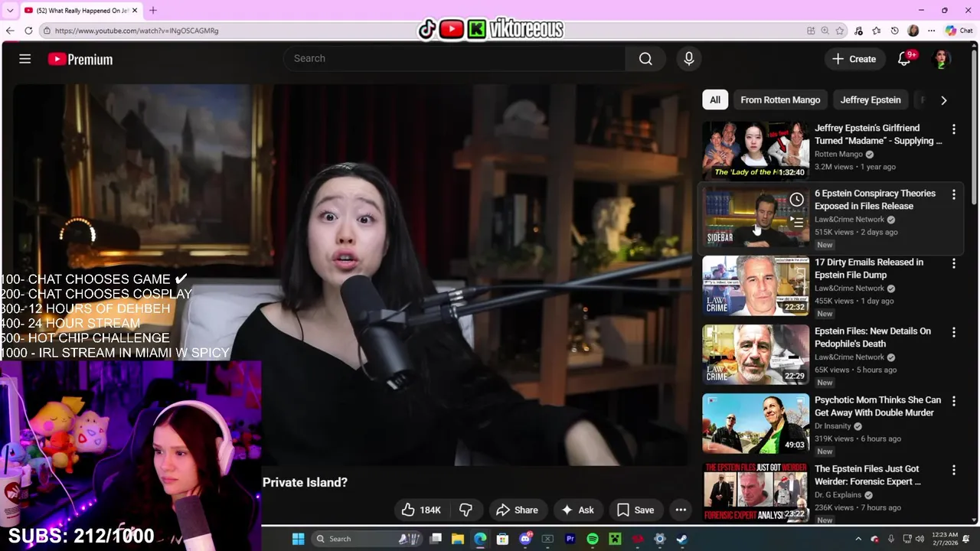This screenshot has height=551, width=980.
Task: Click the YouTube search magnifier button
Action: tap(645, 59)
